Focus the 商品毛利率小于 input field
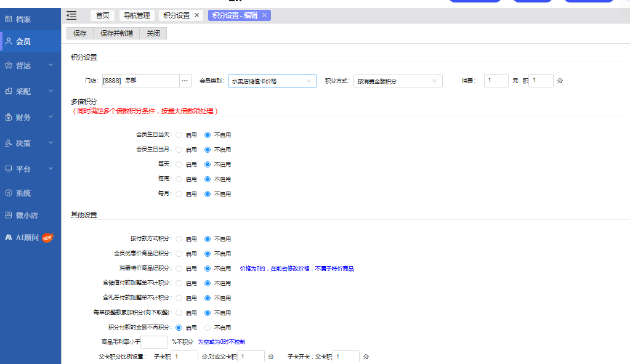Viewport: 630px width, 364px height. coord(155,342)
